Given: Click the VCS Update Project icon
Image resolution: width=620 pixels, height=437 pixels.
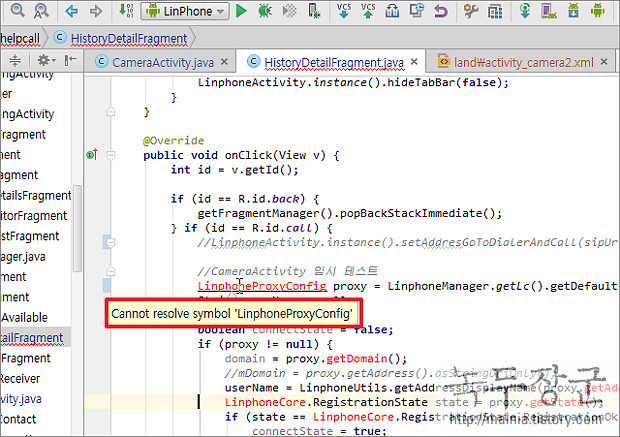Looking at the screenshot, I should click(x=344, y=11).
